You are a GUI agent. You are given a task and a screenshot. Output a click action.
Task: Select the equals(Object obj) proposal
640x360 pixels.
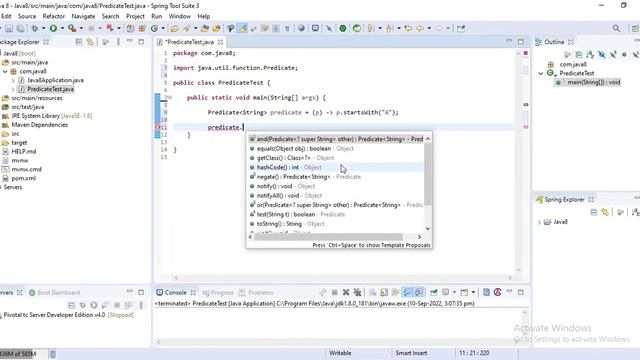click(336, 149)
